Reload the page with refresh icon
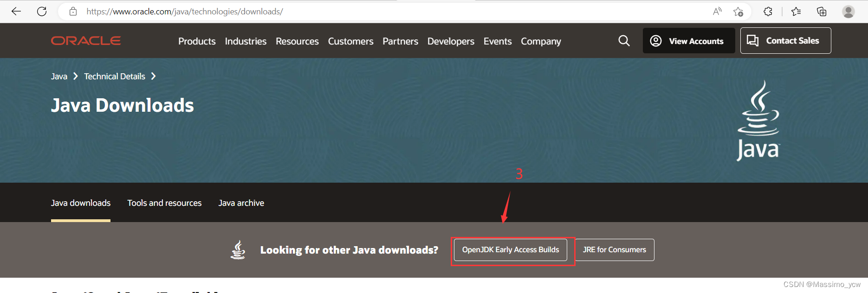This screenshot has width=868, height=293. (x=42, y=12)
